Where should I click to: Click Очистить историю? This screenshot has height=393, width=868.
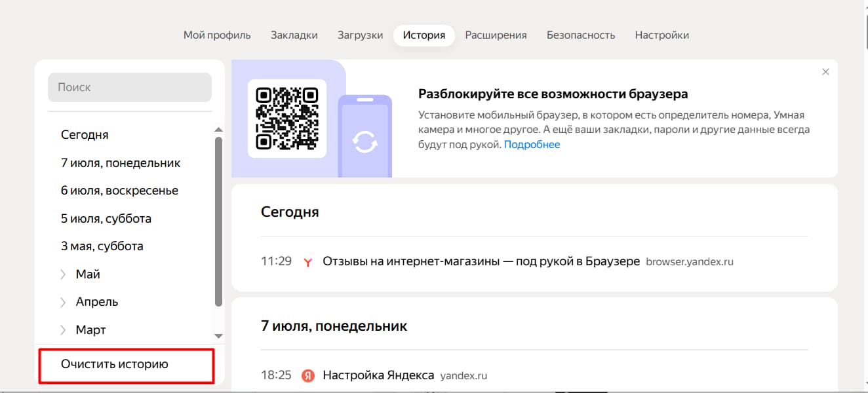pos(115,364)
